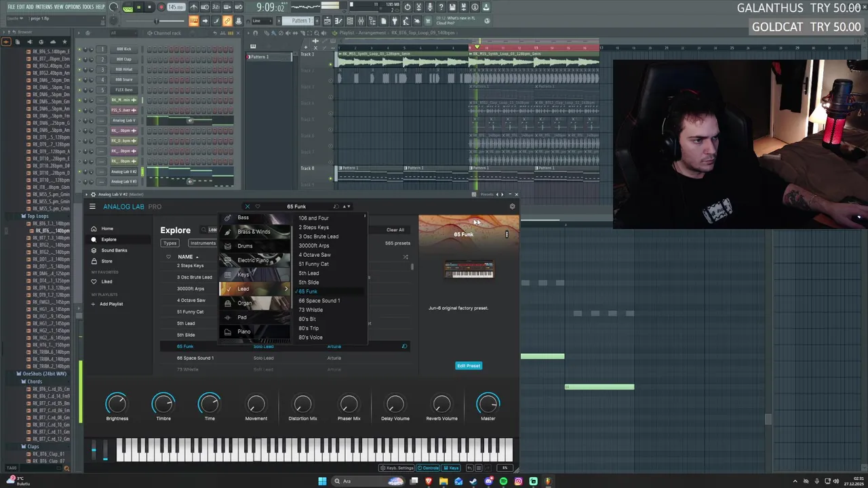
Task: Click the 808 Kick channel button
Action: point(124,49)
